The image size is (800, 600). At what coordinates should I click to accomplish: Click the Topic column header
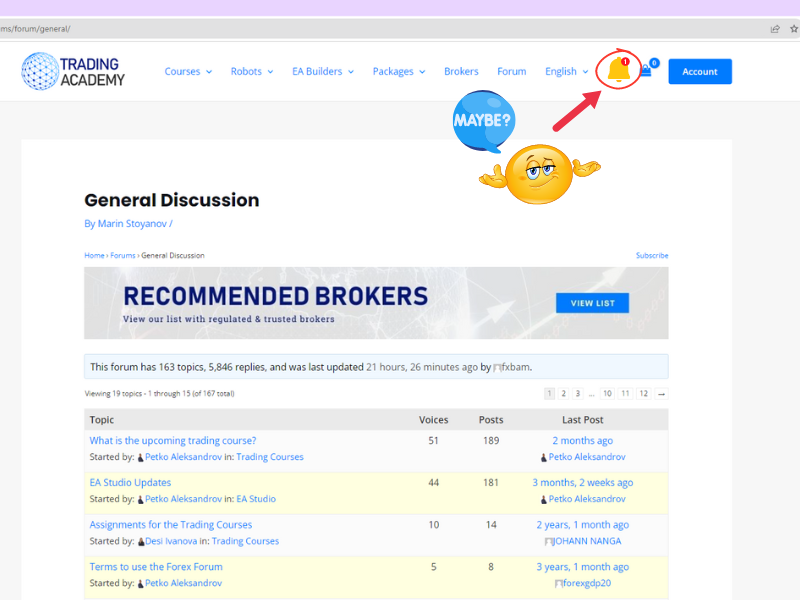pos(102,420)
